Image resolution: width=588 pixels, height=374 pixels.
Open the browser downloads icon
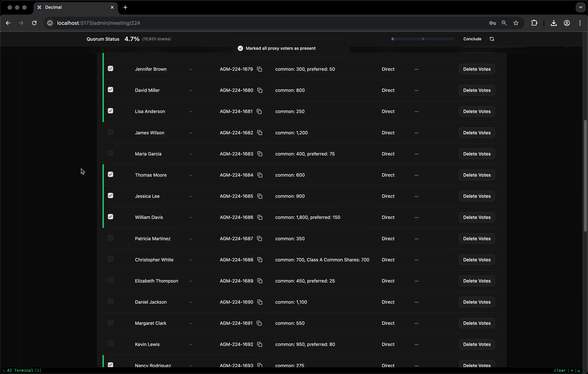554,23
